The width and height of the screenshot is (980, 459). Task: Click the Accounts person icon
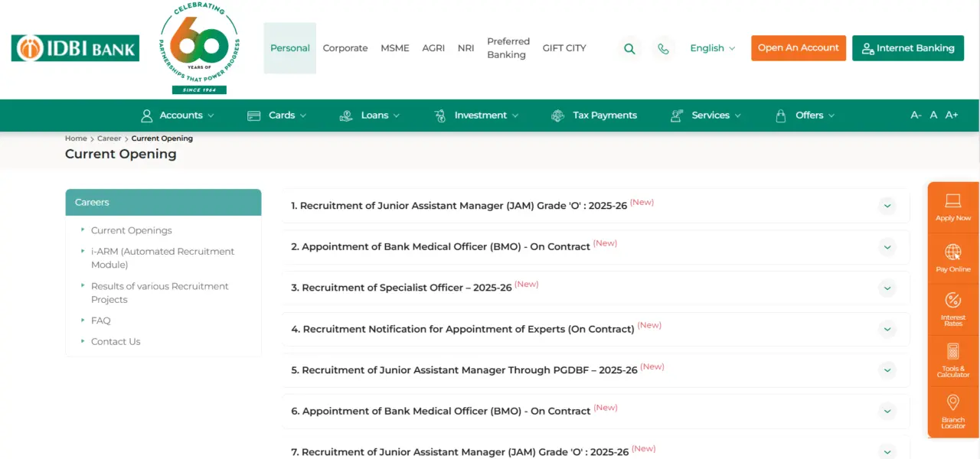pos(147,116)
